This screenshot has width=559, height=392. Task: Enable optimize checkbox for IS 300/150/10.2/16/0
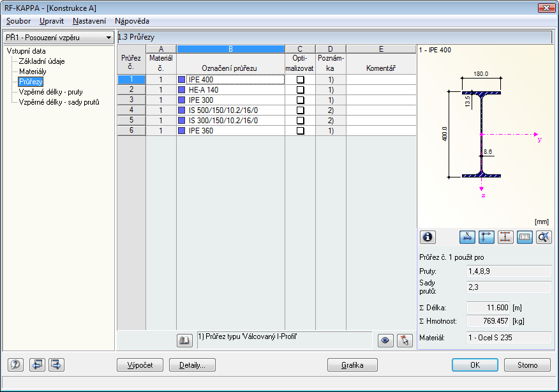tap(300, 121)
